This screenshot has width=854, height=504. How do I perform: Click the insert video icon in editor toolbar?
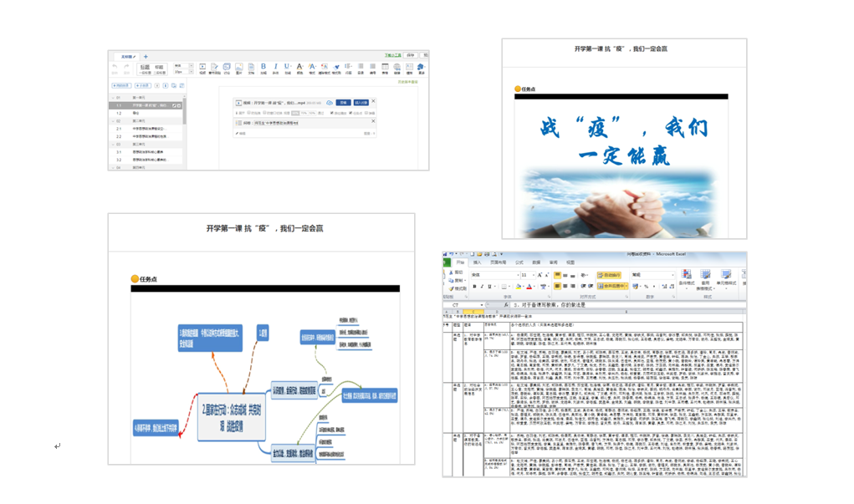pos(202,67)
